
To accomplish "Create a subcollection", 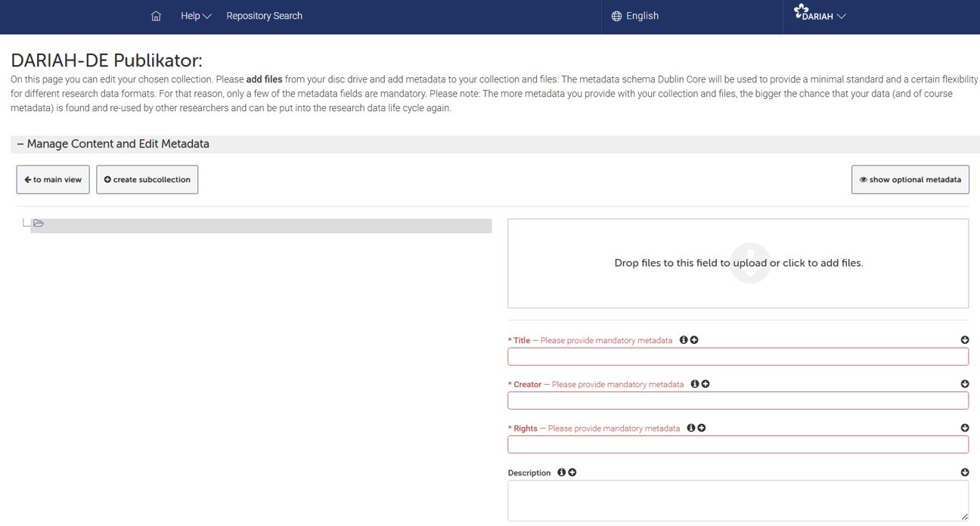I will click(x=147, y=180).
